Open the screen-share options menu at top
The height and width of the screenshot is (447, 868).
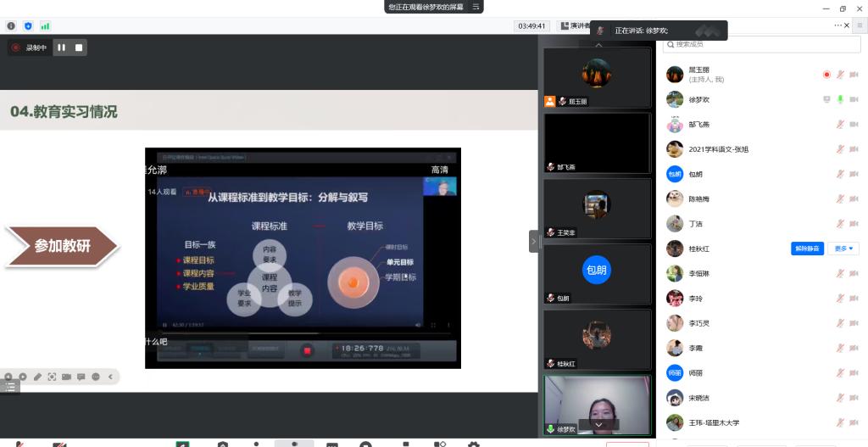coord(476,7)
